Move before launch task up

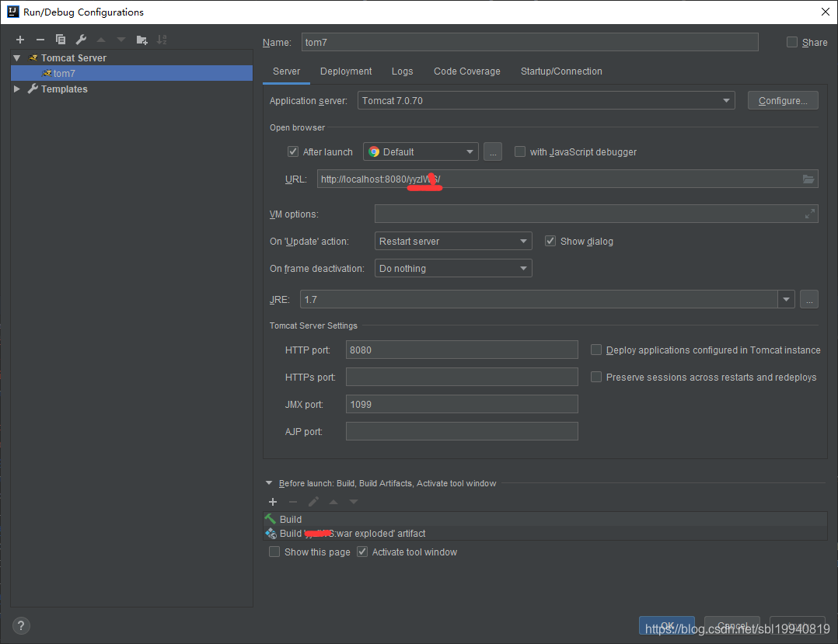[333, 501]
